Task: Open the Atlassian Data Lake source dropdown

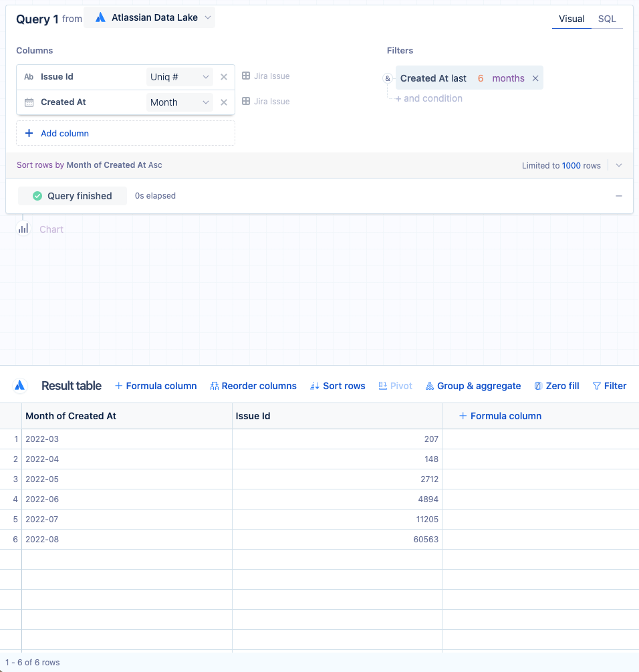Action: tap(149, 17)
